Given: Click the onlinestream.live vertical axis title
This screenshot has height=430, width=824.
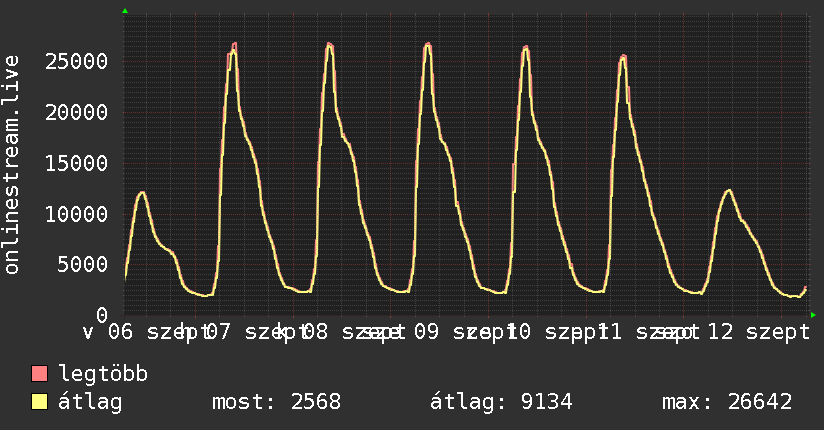Looking at the screenshot, I should pyautogui.click(x=11, y=165).
